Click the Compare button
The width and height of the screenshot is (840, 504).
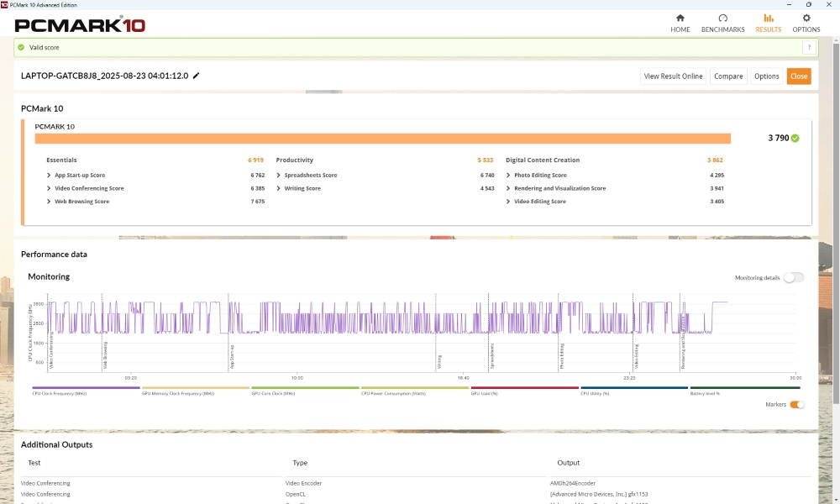coord(728,76)
